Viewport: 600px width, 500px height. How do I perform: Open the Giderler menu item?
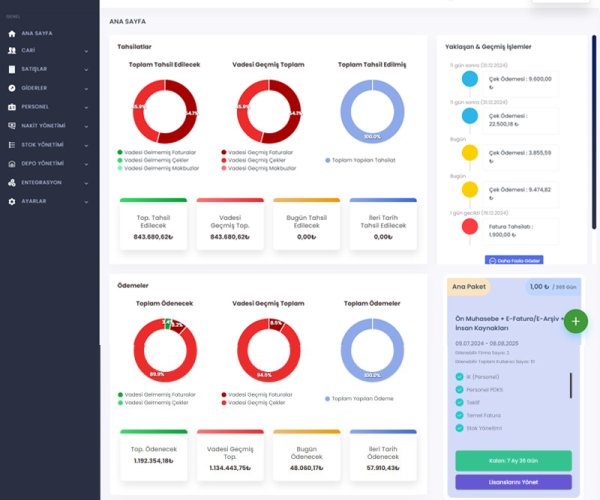point(50,88)
